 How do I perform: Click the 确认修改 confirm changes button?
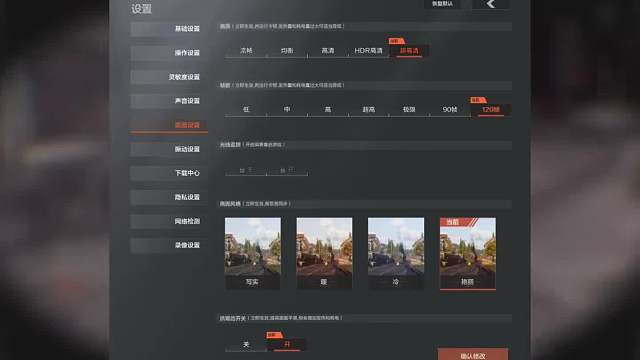tap(473, 354)
